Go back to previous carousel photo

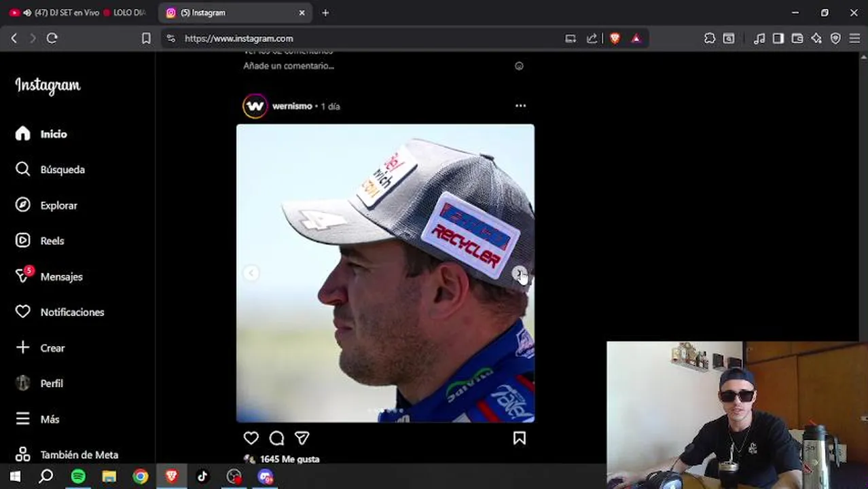point(251,273)
